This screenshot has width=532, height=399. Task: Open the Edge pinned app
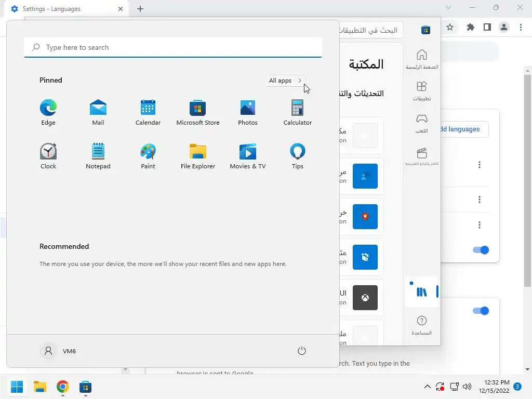pos(48,113)
